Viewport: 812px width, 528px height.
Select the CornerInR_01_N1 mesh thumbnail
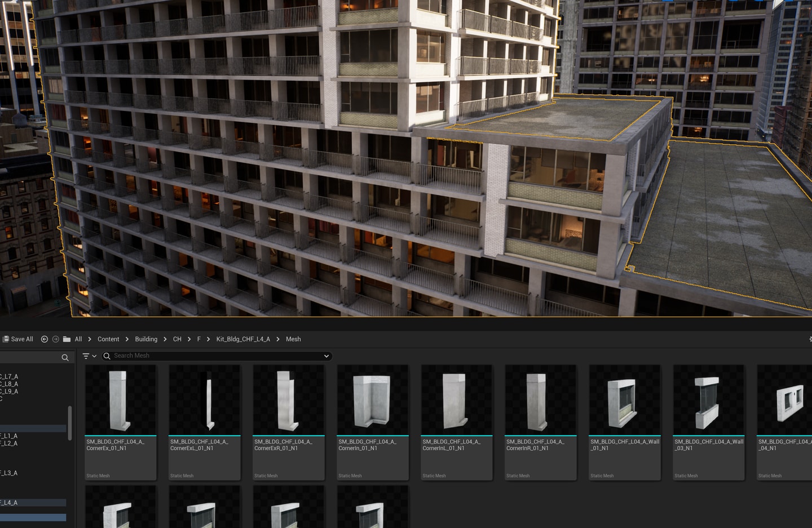pyautogui.click(x=541, y=400)
